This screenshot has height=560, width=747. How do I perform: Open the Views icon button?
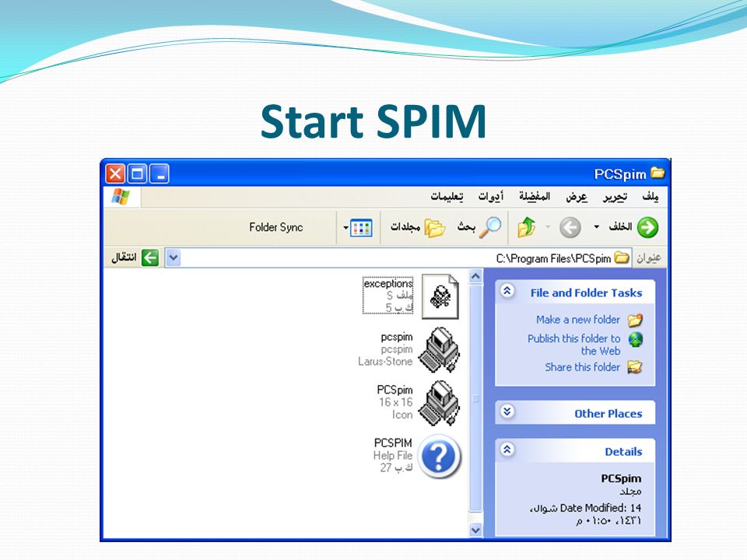tap(361, 228)
